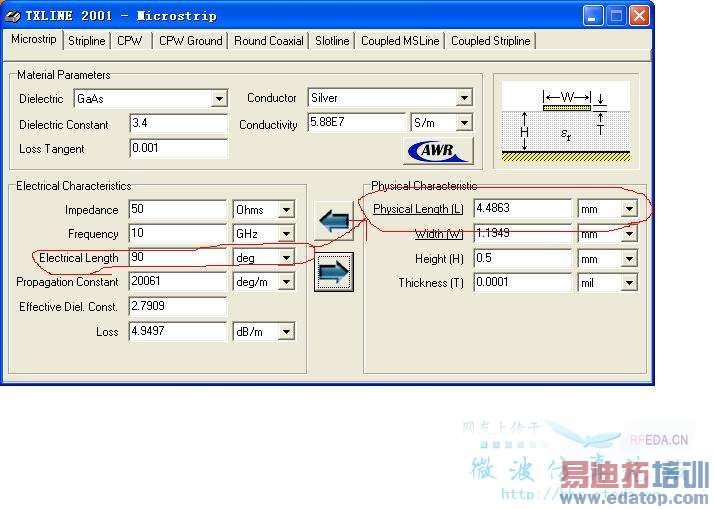Click the right arrow analyze button
This screenshot has height=509, width=714.
pos(334,272)
